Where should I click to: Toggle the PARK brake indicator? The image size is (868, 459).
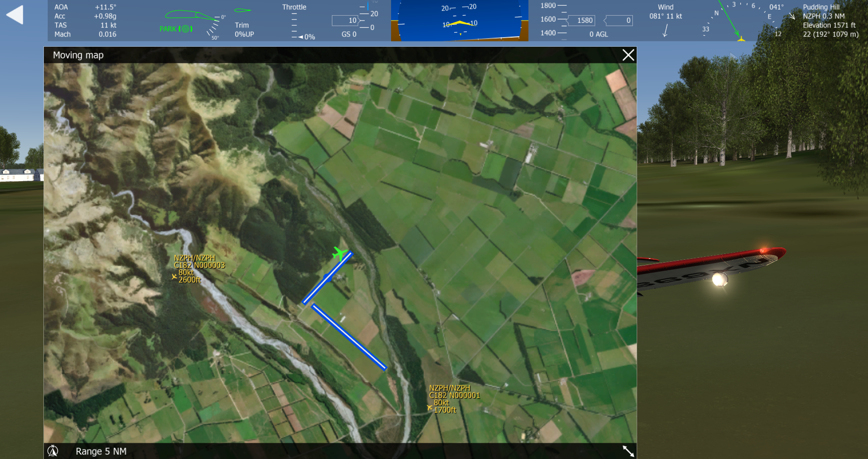176,29
